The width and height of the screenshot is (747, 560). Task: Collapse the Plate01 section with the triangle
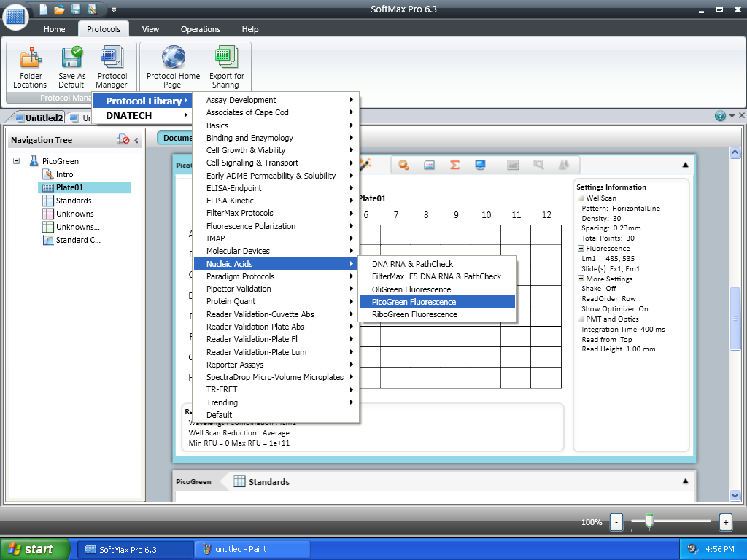pos(685,165)
